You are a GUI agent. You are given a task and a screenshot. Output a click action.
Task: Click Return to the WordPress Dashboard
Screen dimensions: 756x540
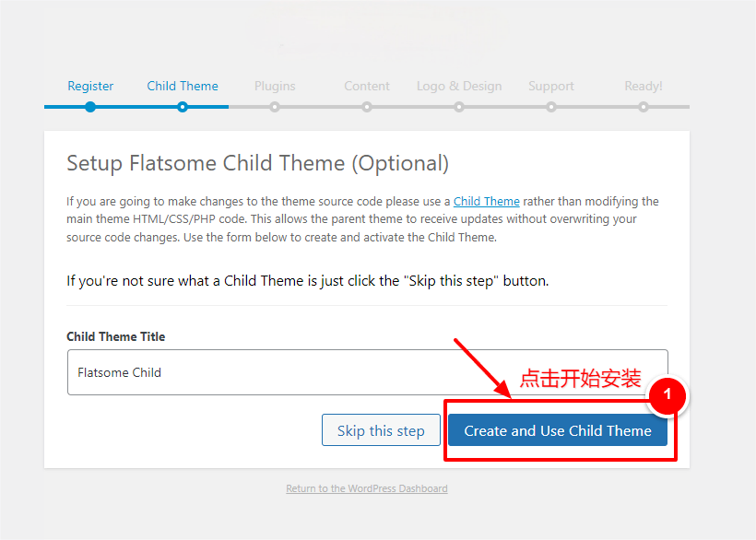click(x=366, y=488)
